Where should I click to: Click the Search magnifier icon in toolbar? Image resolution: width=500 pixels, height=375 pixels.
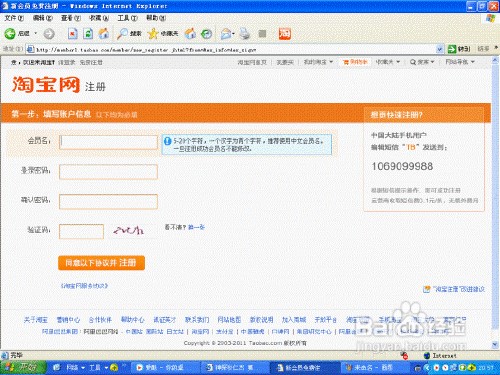(122, 33)
